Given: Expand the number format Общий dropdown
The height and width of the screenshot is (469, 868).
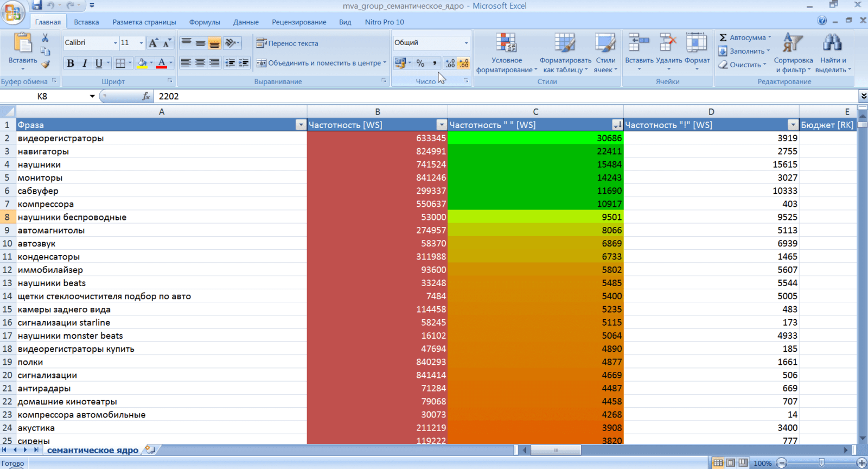Looking at the screenshot, I should pos(466,43).
